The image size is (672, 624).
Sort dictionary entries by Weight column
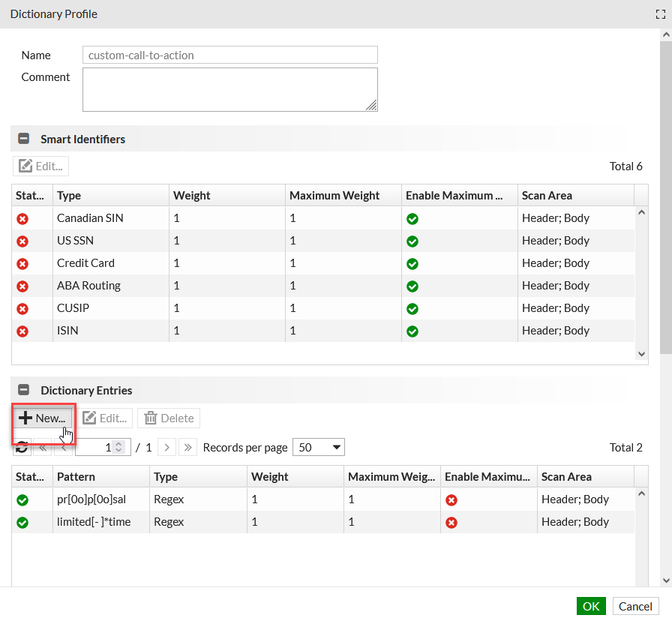point(295,476)
